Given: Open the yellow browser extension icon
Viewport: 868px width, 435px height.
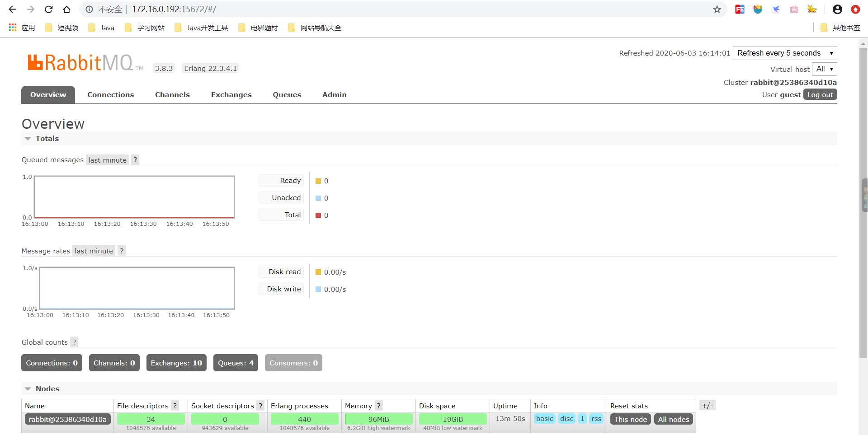Looking at the screenshot, I should [812, 9].
